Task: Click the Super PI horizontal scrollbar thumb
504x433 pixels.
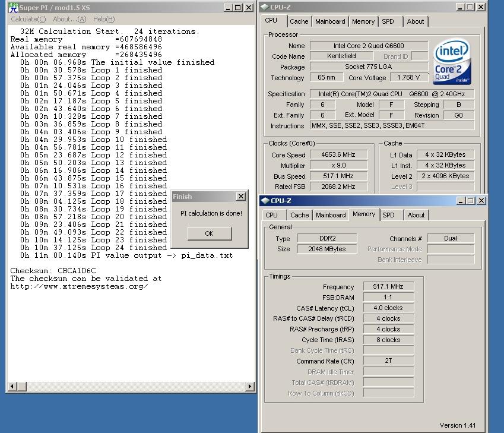Action: 22,386
